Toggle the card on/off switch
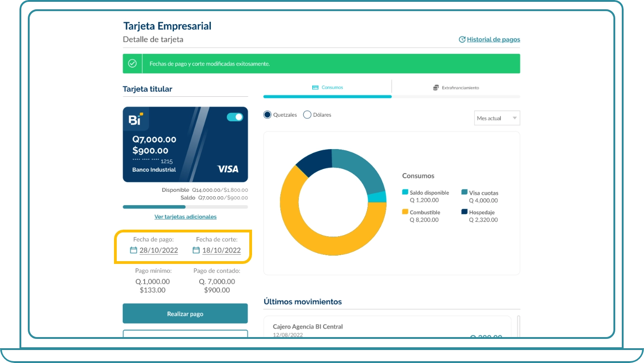The height and width of the screenshot is (363, 644). (235, 117)
